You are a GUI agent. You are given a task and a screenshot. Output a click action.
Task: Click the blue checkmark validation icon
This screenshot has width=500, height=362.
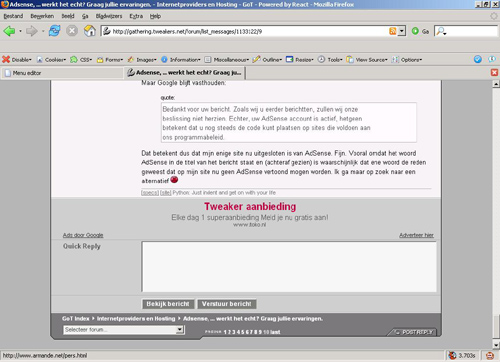click(x=478, y=59)
